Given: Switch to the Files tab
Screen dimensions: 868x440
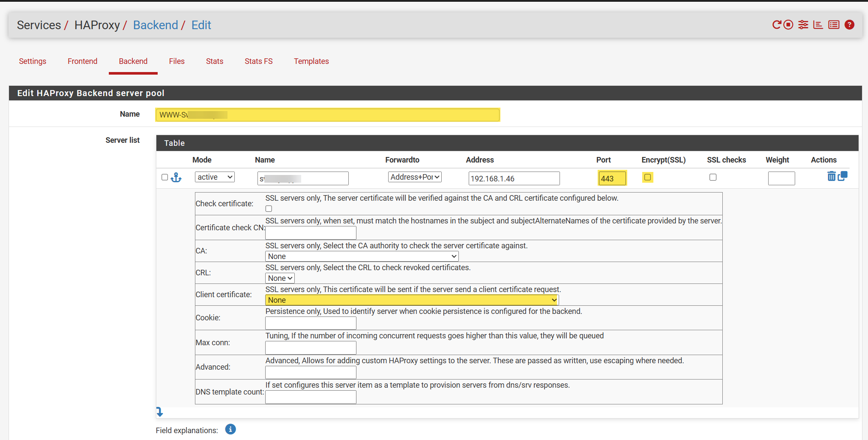Looking at the screenshot, I should 177,61.
